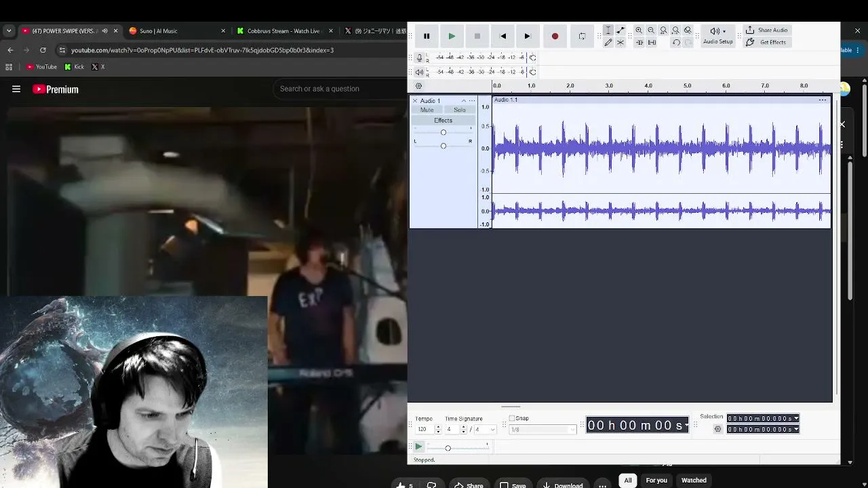
Task: Choose the Draw pencil tool
Action: 608,42
